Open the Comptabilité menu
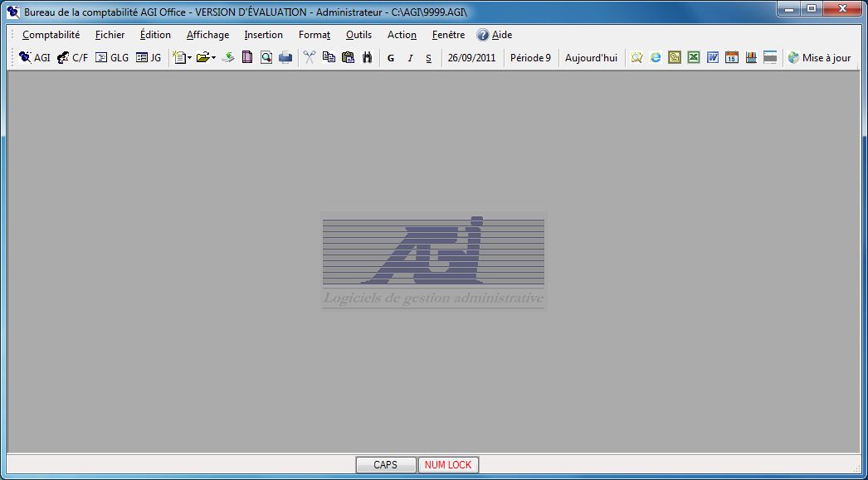 pos(51,35)
